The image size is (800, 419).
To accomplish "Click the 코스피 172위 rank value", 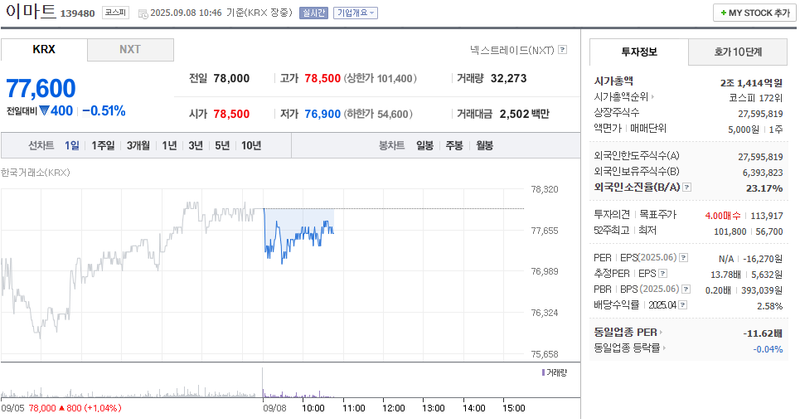I will pos(756,98).
